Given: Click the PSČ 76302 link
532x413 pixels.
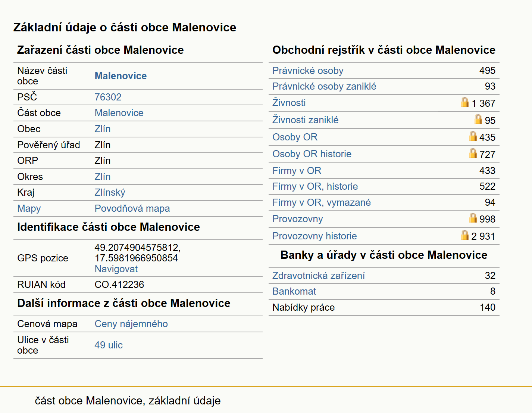Looking at the screenshot, I should pyautogui.click(x=108, y=97).
